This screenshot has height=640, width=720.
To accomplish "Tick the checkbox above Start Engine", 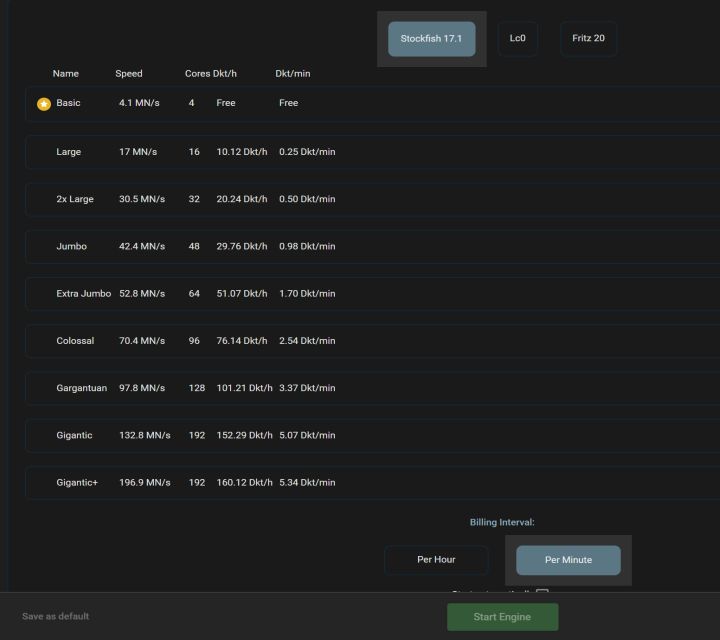I will pos(542,594).
